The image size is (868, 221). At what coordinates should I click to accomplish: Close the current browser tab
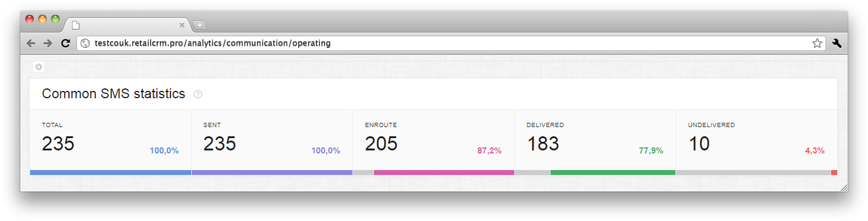pos(182,25)
